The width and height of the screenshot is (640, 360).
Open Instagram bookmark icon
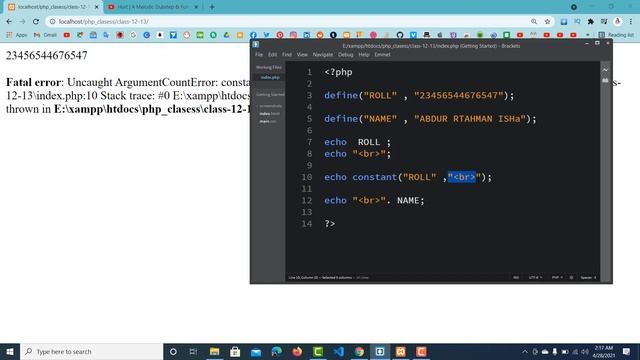(293, 35)
